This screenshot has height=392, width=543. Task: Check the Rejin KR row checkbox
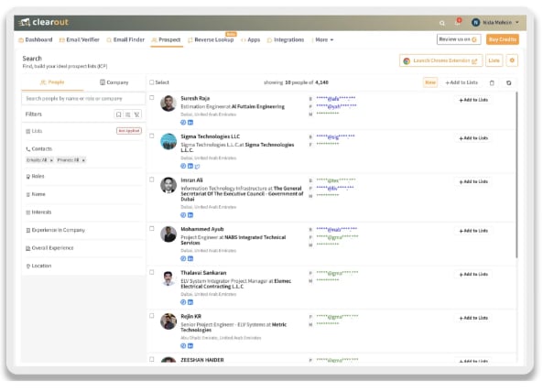pyautogui.click(x=152, y=316)
